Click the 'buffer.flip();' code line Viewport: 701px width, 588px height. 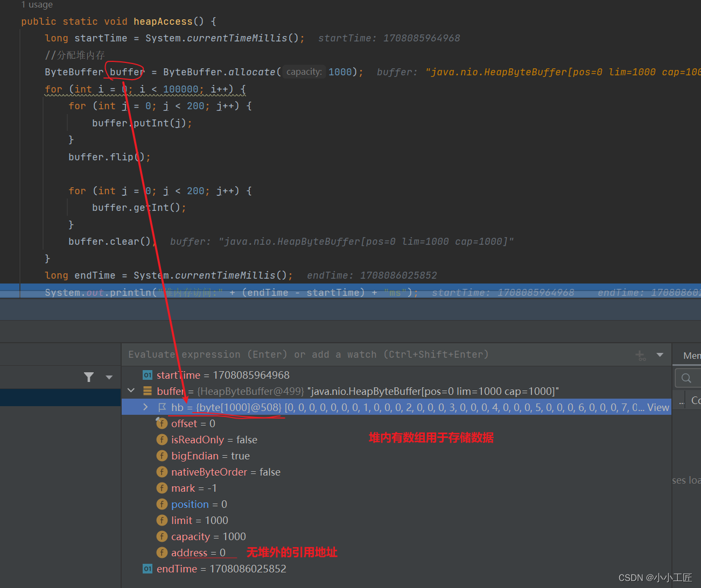[x=109, y=157]
